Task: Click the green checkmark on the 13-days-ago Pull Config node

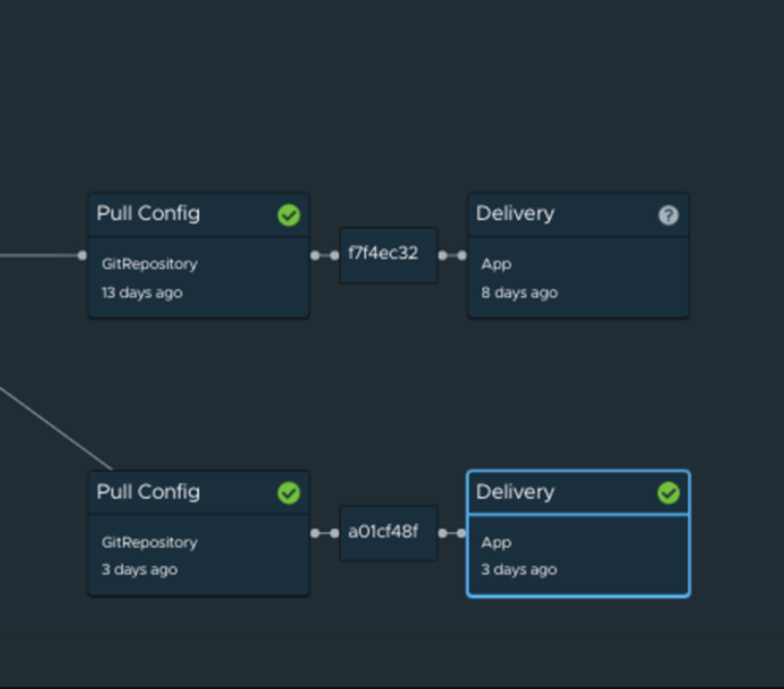Action: [x=288, y=216]
